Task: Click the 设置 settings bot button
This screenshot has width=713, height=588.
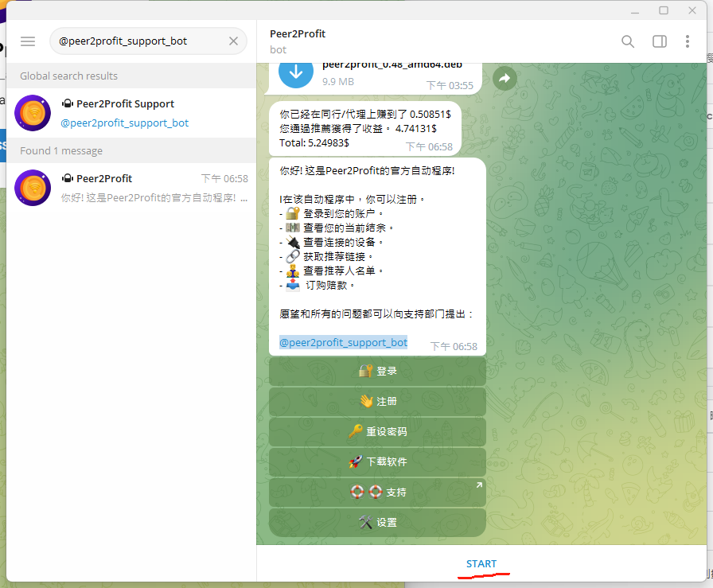Action: tap(377, 522)
